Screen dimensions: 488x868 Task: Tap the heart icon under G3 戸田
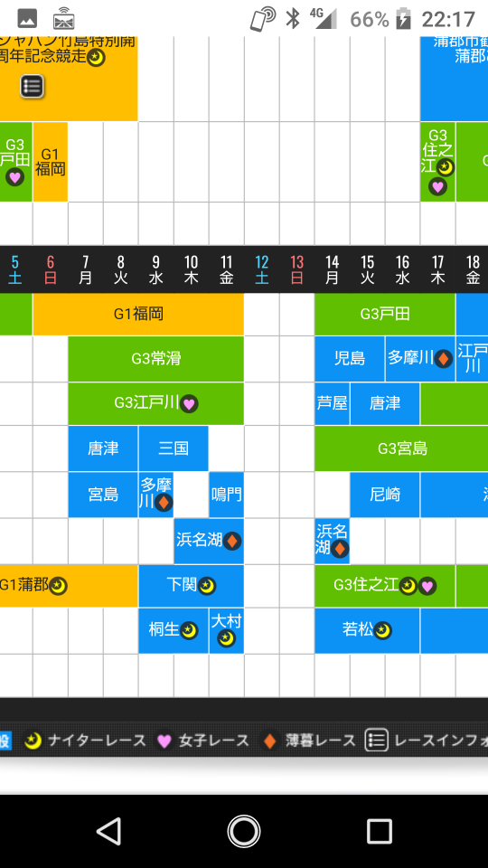pos(14,177)
